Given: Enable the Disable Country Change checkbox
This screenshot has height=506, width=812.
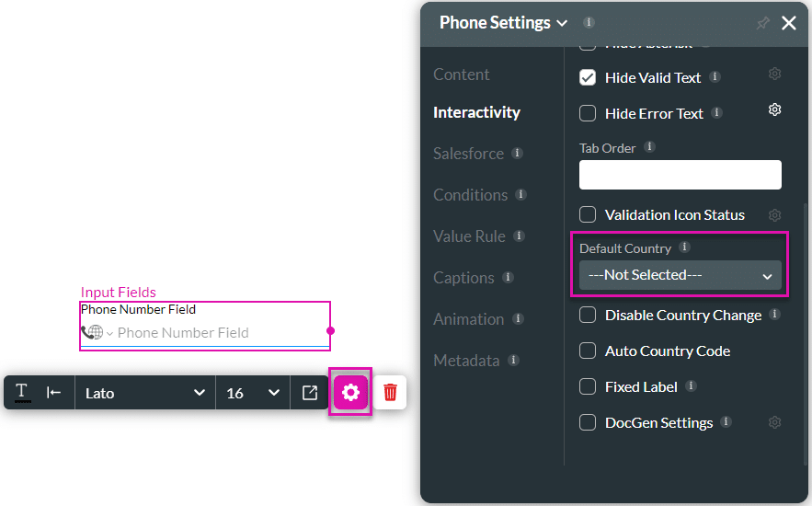Looking at the screenshot, I should pyautogui.click(x=588, y=315).
